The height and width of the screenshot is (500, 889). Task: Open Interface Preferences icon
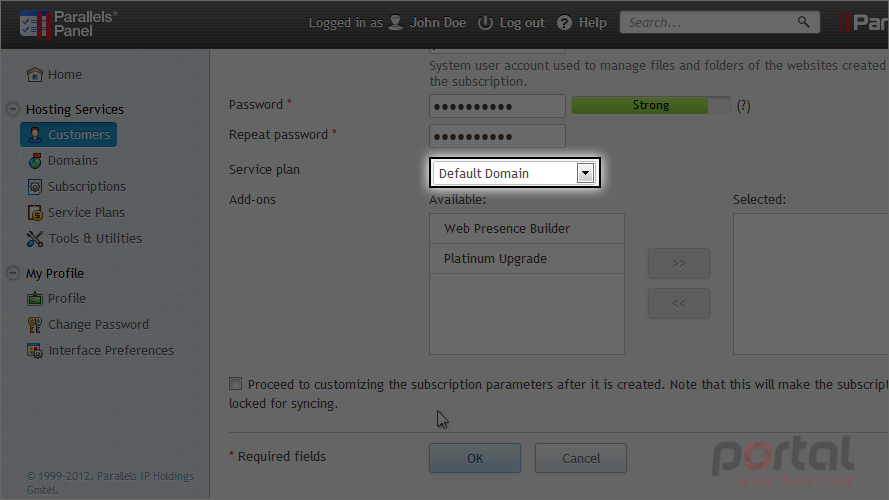click(x=35, y=351)
